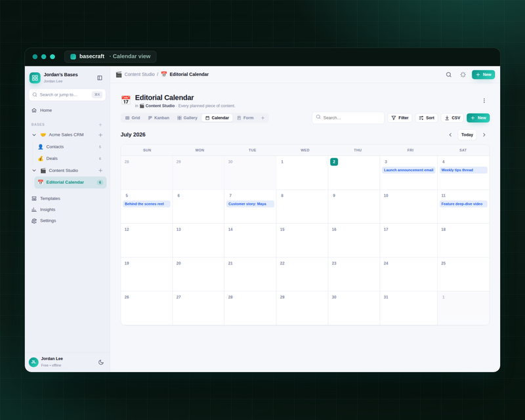Screen dimensions: 525x420
Task: Collapse the Acme Sales CRM base
Action: 34,135
